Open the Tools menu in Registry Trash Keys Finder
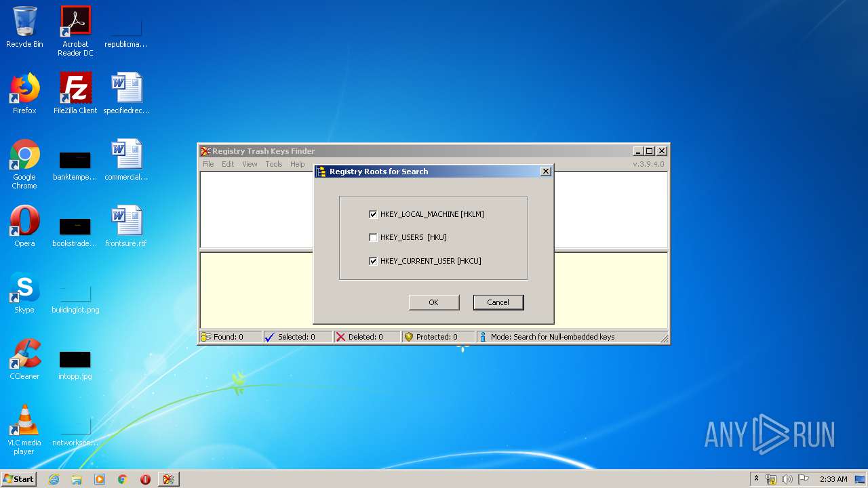868x488 pixels. 274,164
